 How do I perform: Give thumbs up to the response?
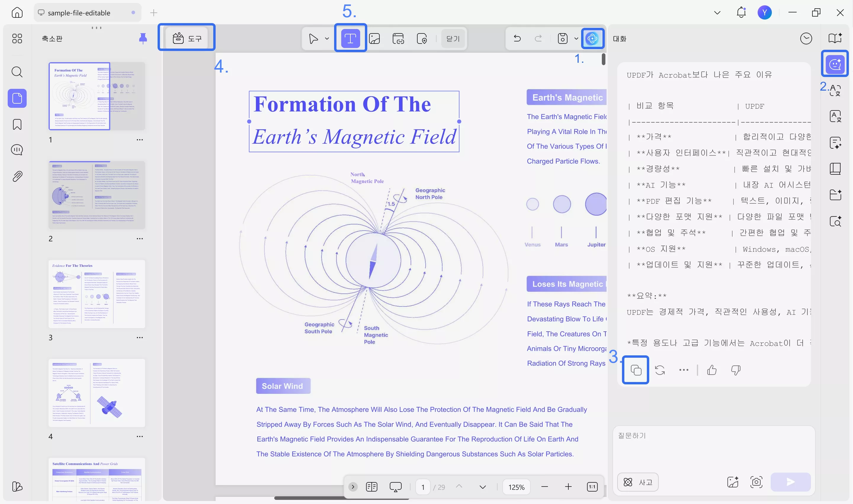click(x=712, y=370)
